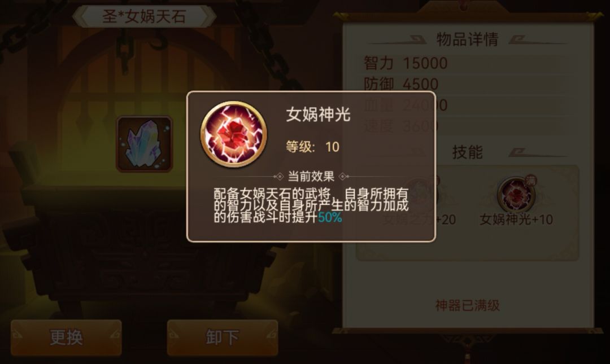Select the dimmed 女娲之力+20 skill icon
Image resolution: width=610 pixels, height=364 pixels.
pyautogui.click(x=421, y=194)
